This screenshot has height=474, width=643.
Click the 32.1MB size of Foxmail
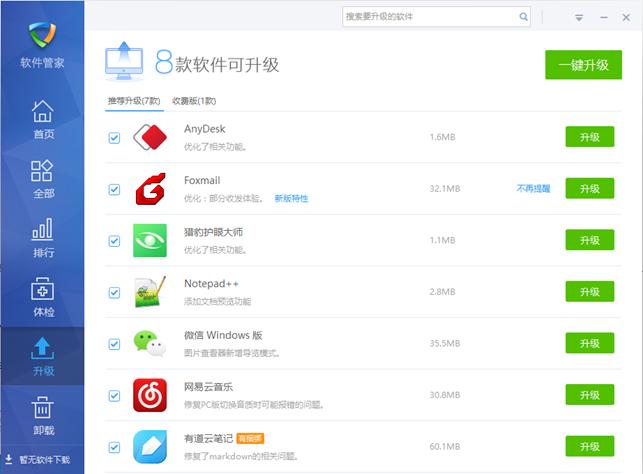445,189
